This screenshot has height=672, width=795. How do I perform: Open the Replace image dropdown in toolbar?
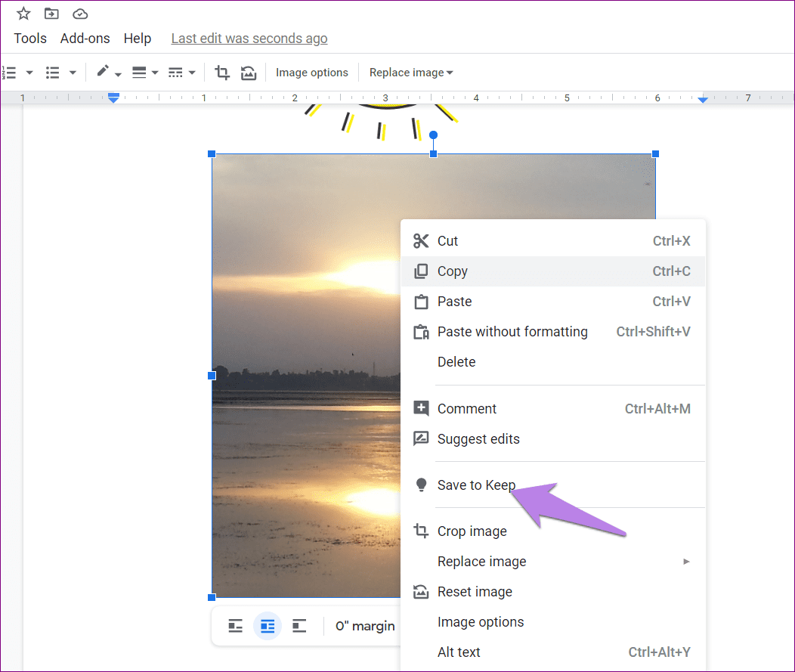click(410, 72)
